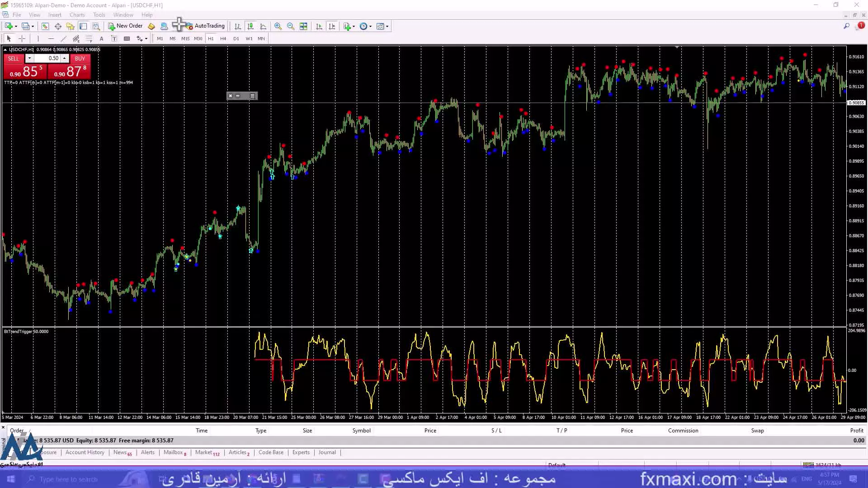
Task: Click the zoom out magnifier icon
Action: pyautogui.click(x=290, y=26)
